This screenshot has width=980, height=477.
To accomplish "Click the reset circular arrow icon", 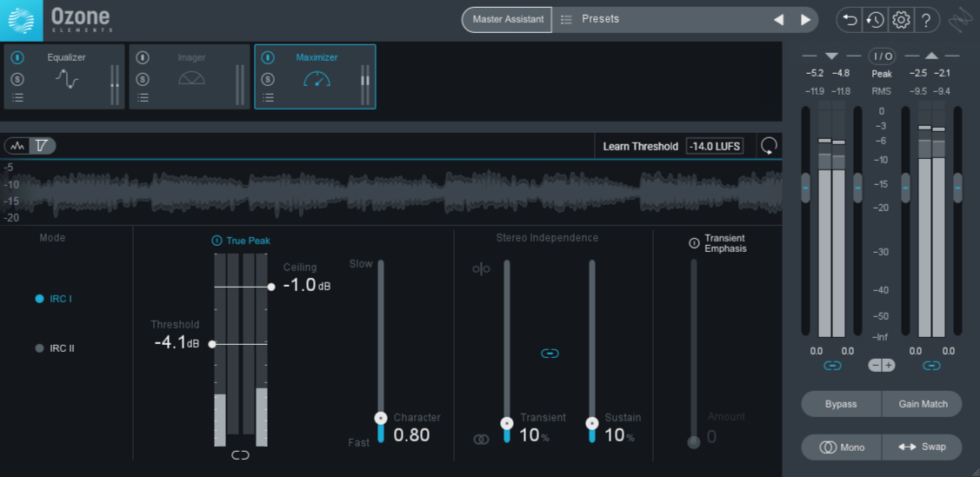I will (769, 147).
